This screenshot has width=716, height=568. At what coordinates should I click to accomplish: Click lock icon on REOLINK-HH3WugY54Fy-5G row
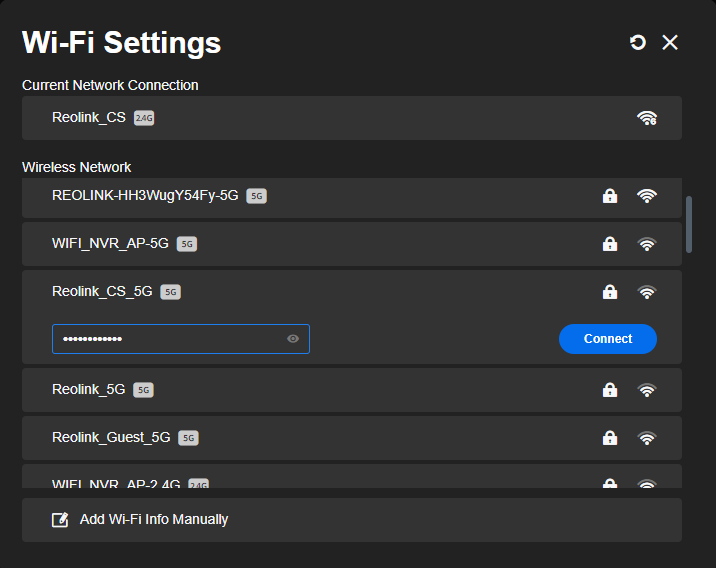click(x=610, y=196)
